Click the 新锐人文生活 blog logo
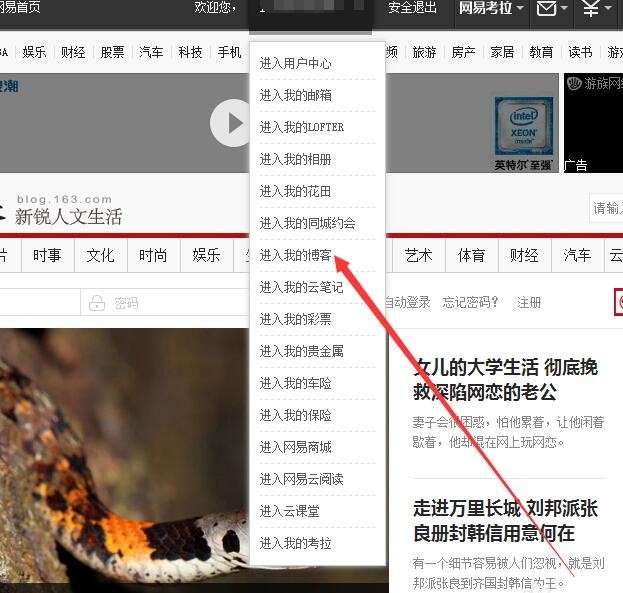623x593 pixels. click(x=68, y=217)
